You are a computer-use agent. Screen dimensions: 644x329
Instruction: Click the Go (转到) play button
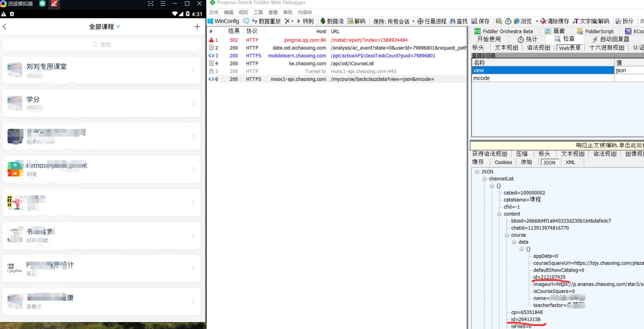pos(305,21)
